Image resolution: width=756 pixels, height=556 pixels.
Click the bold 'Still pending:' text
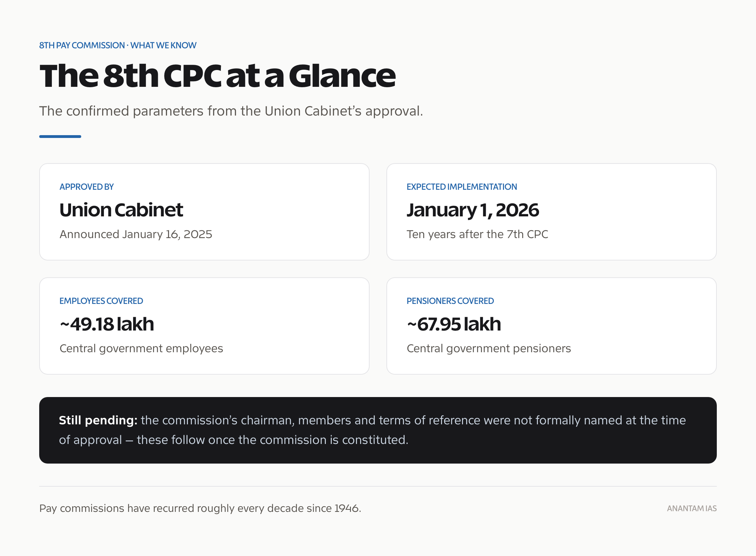click(x=98, y=420)
